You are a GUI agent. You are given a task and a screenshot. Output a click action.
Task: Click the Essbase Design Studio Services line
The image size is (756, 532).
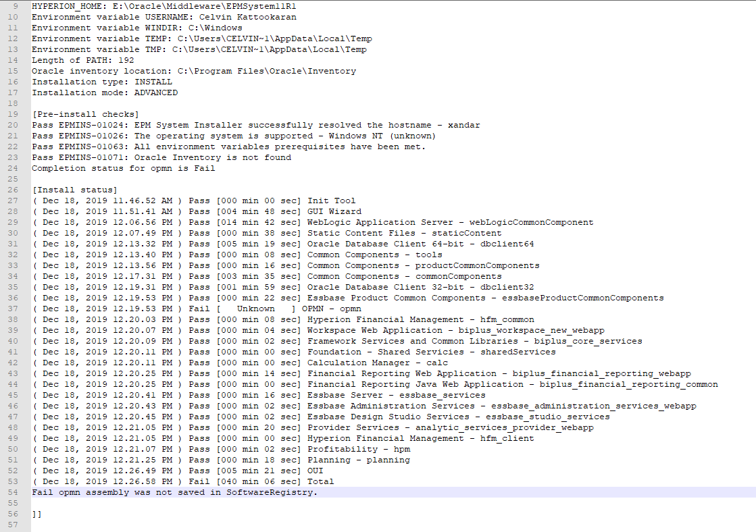(321, 417)
